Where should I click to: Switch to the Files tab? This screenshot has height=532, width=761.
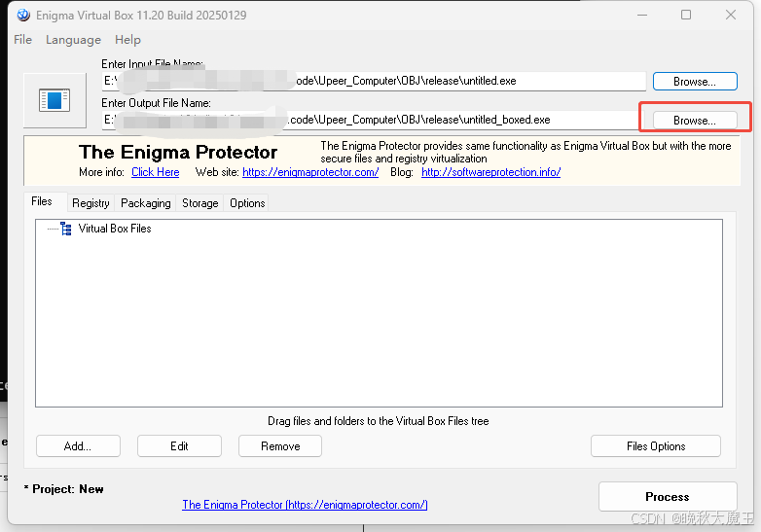(x=42, y=201)
